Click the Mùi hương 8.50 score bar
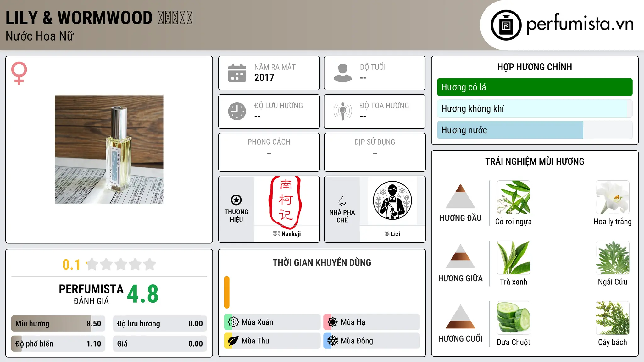 click(x=58, y=324)
